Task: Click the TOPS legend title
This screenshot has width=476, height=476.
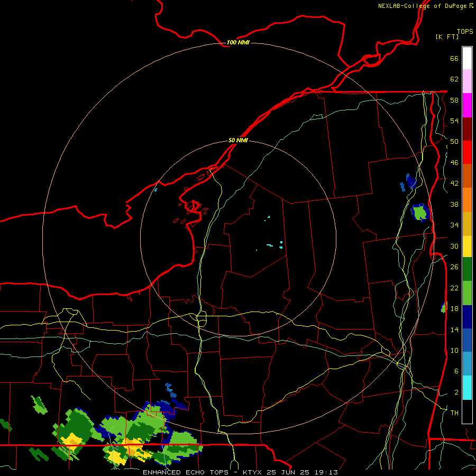Action: tap(465, 31)
